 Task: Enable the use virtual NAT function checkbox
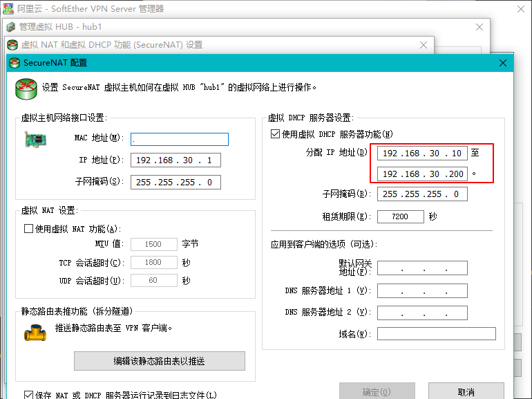point(28,228)
